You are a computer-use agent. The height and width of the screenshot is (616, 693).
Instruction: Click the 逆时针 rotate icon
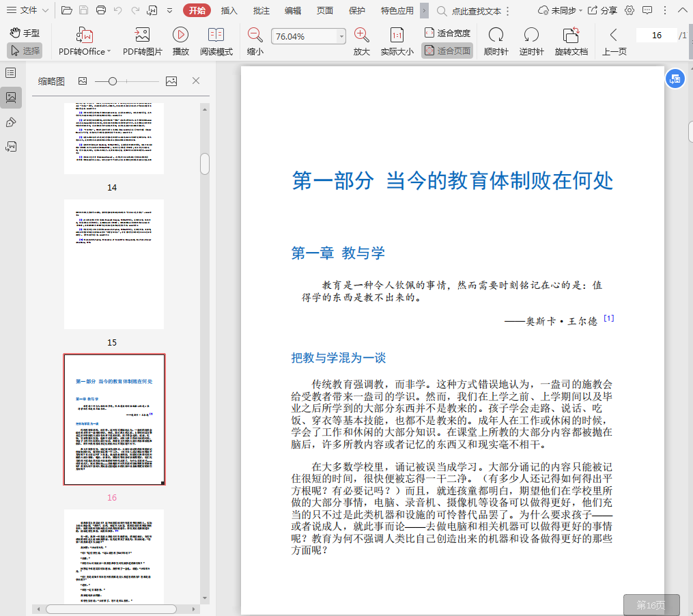pos(531,36)
